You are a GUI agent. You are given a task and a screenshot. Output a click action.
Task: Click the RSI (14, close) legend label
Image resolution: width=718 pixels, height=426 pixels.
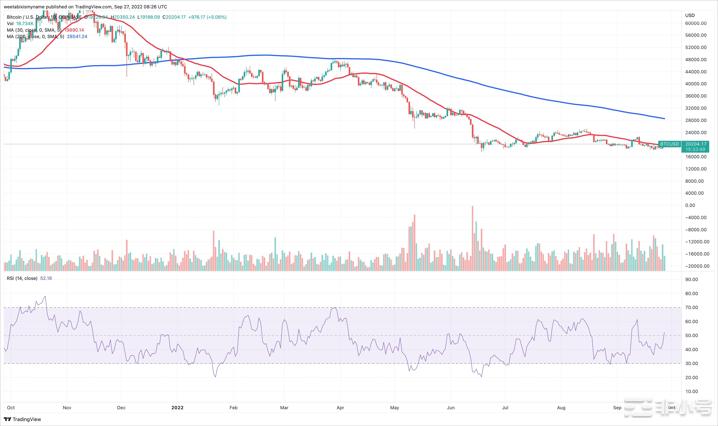tap(28, 278)
